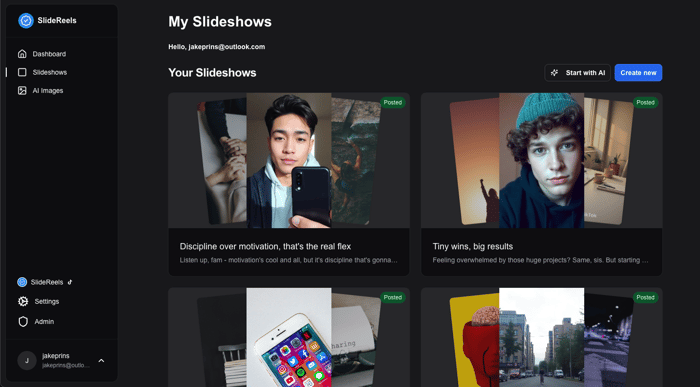The height and width of the screenshot is (387, 700).
Task: Click the Start with AI button
Action: click(x=577, y=73)
